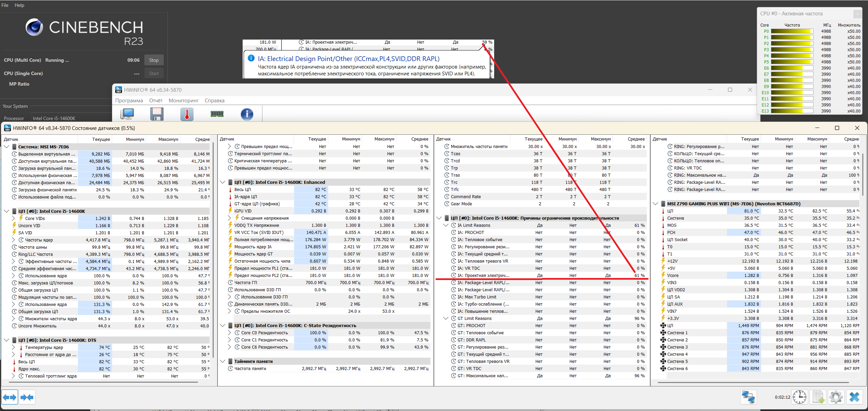Click the collapse columns inward-arrows button
The height and width of the screenshot is (411, 868).
[27, 397]
